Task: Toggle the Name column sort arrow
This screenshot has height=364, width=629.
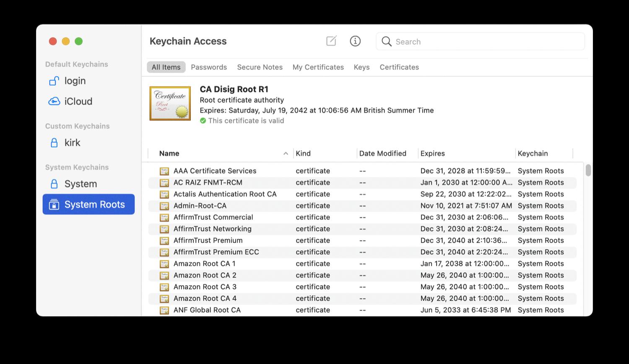Action: pyautogui.click(x=286, y=153)
